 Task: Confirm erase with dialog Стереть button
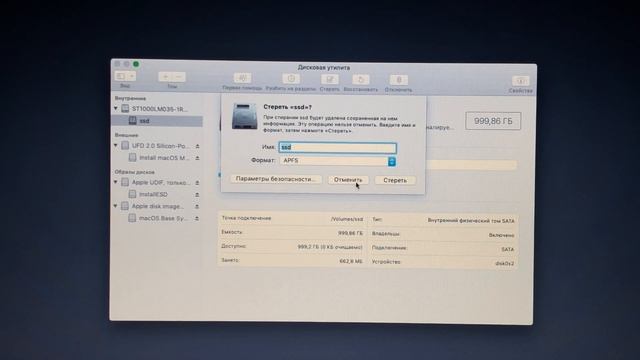[395, 180]
